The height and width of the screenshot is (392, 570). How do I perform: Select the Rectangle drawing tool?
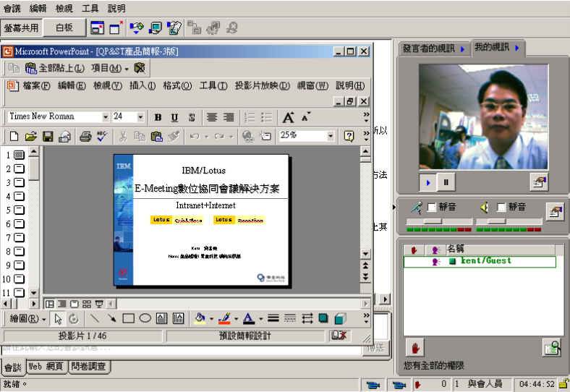coord(128,319)
